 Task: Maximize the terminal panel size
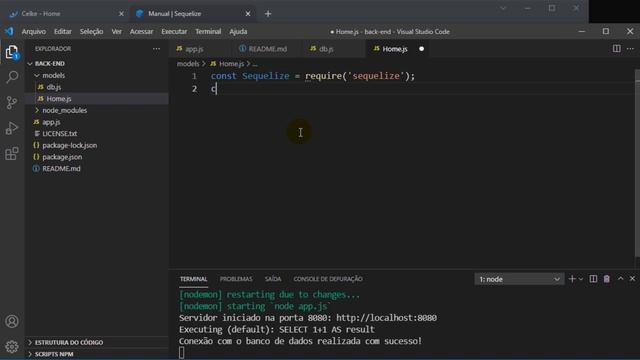tap(620, 278)
